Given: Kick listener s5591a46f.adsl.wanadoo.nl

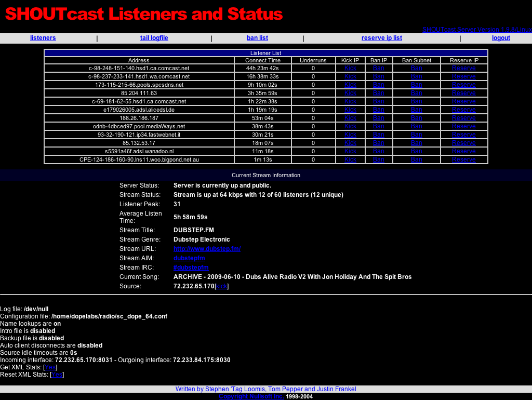Looking at the screenshot, I should [x=350, y=151].
